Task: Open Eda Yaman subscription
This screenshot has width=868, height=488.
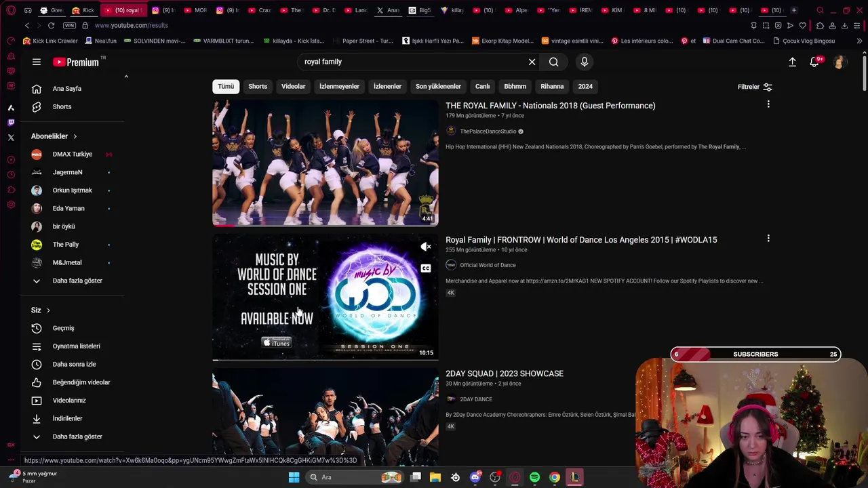Action: pos(68,209)
